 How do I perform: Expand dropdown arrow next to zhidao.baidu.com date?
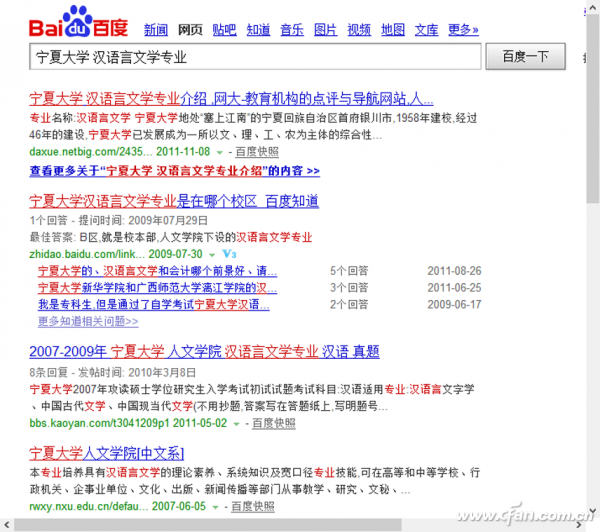click(x=212, y=255)
